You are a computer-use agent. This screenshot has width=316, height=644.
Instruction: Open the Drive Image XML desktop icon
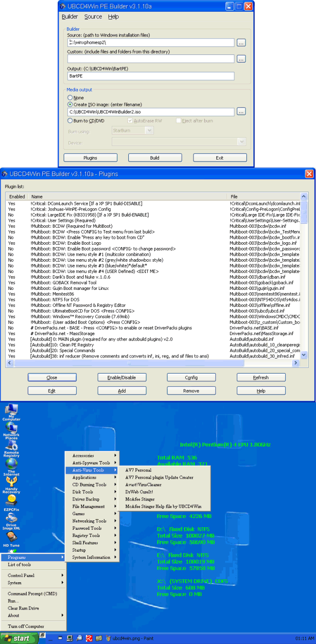(11, 521)
